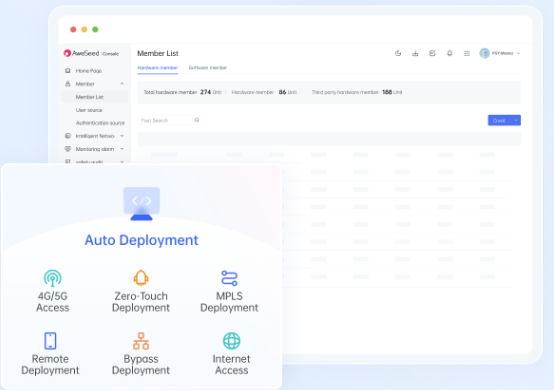
Task: Click the Internet Access label
Action: tap(232, 364)
